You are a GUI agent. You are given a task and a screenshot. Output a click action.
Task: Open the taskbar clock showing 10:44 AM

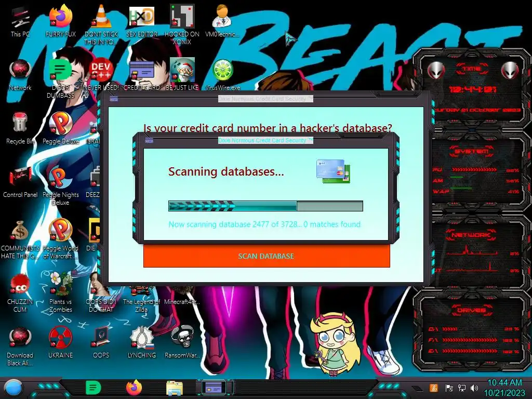click(x=504, y=388)
